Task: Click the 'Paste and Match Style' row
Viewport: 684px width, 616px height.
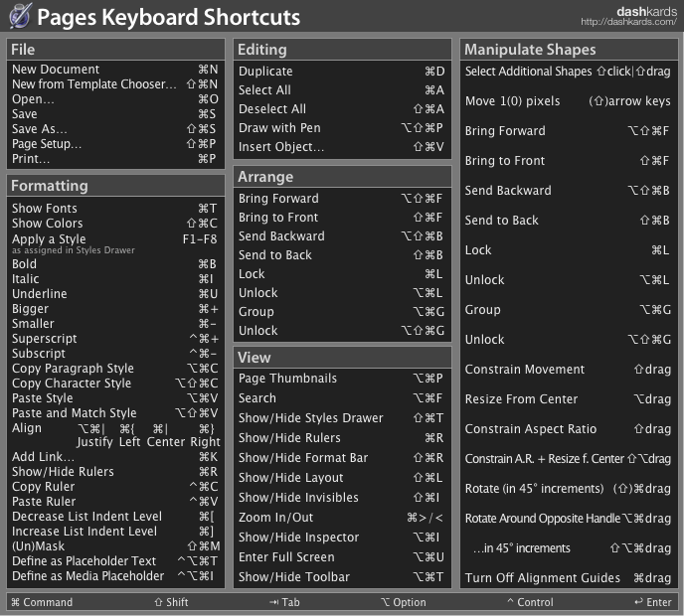Action: [x=115, y=413]
